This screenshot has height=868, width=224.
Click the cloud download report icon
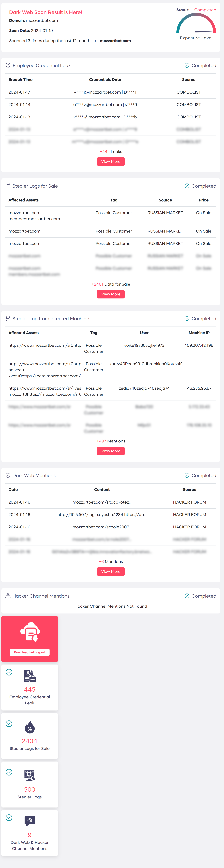point(30,632)
